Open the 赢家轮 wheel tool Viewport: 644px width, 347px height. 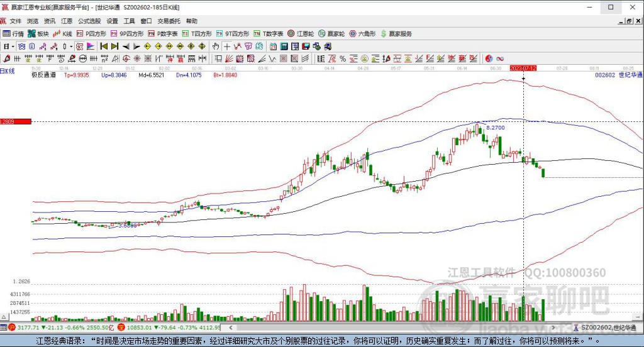tap(331, 34)
